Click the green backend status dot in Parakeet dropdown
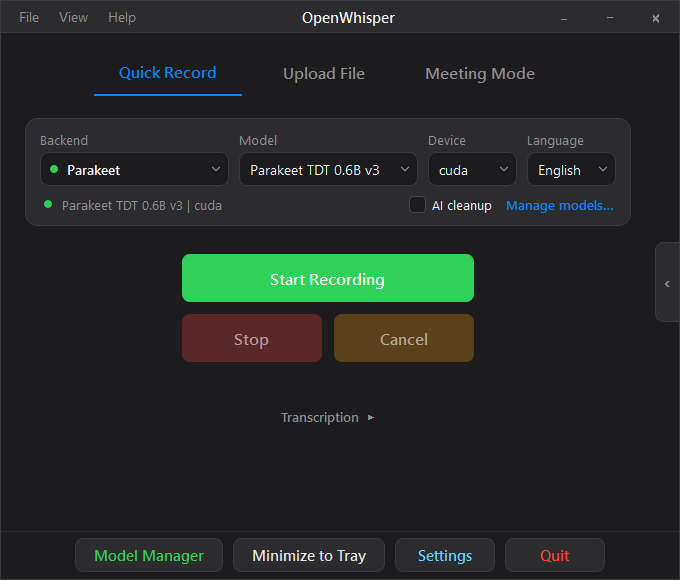 coord(54,169)
